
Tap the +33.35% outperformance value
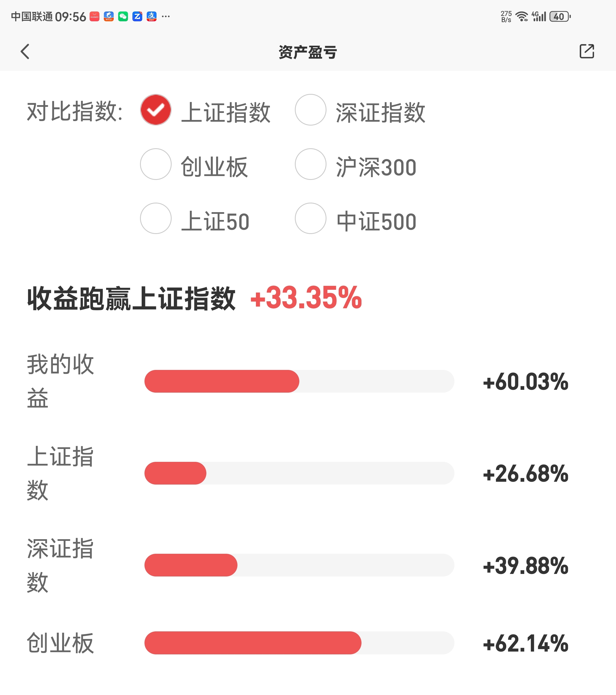306,298
